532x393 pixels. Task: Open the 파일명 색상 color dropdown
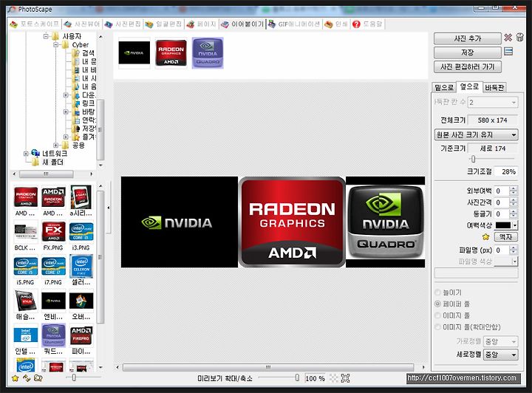coord(506,261)
